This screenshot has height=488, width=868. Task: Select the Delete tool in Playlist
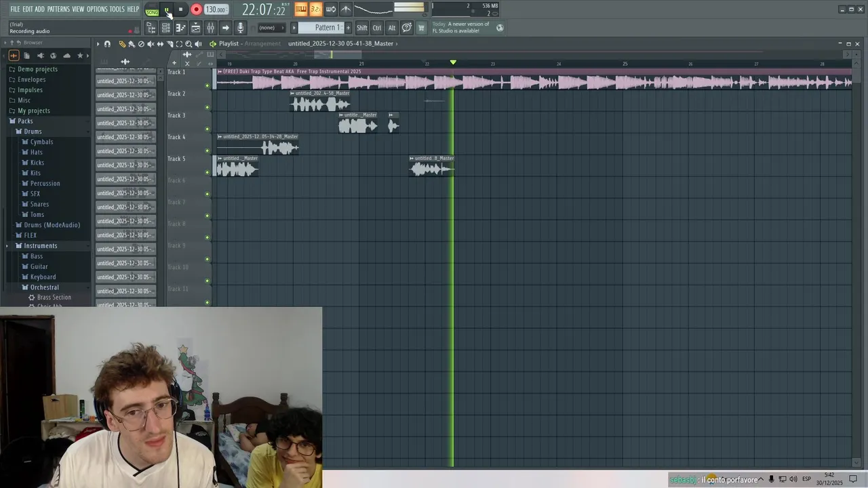click(x=141, y=44)
